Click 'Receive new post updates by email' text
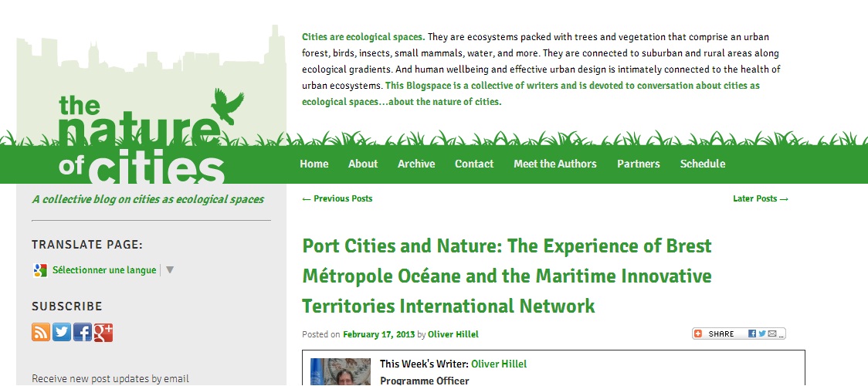Screen dimensions: 868x386 (x=110, y=379)
